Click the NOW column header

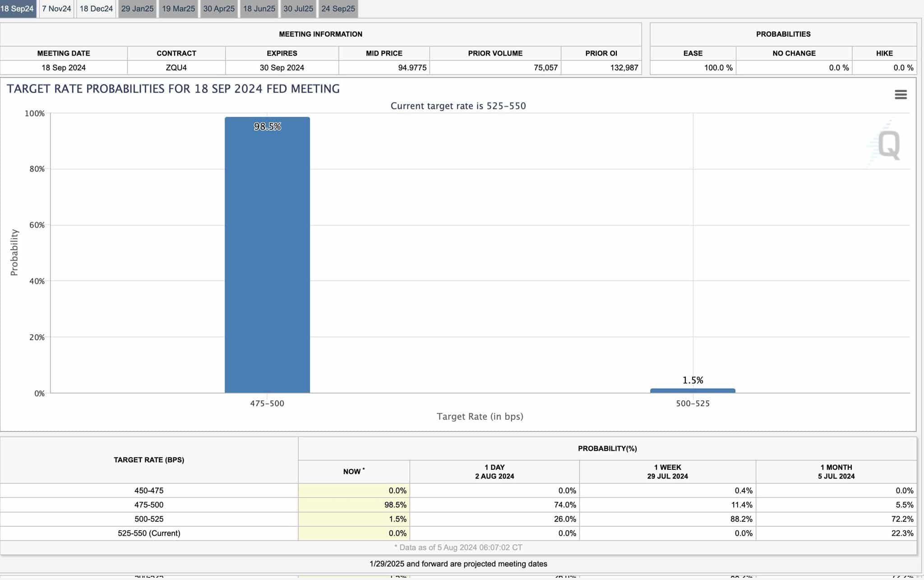(354, 472)
